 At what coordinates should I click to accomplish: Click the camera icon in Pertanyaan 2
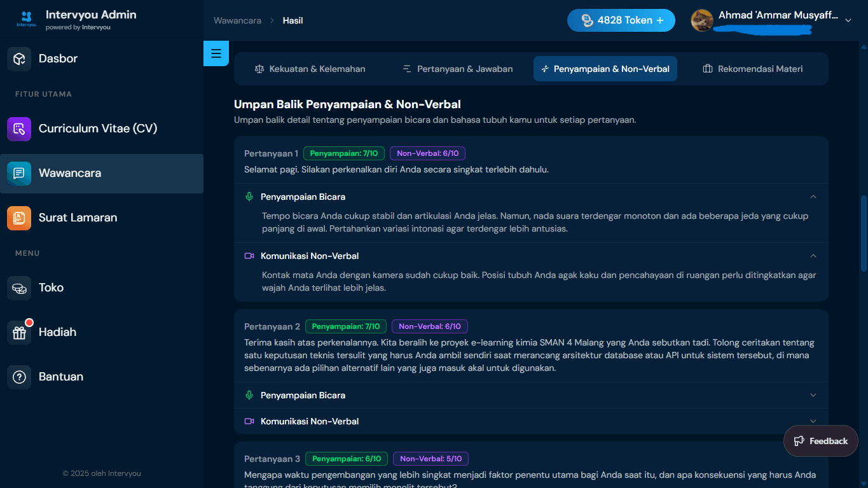point(249,421)
